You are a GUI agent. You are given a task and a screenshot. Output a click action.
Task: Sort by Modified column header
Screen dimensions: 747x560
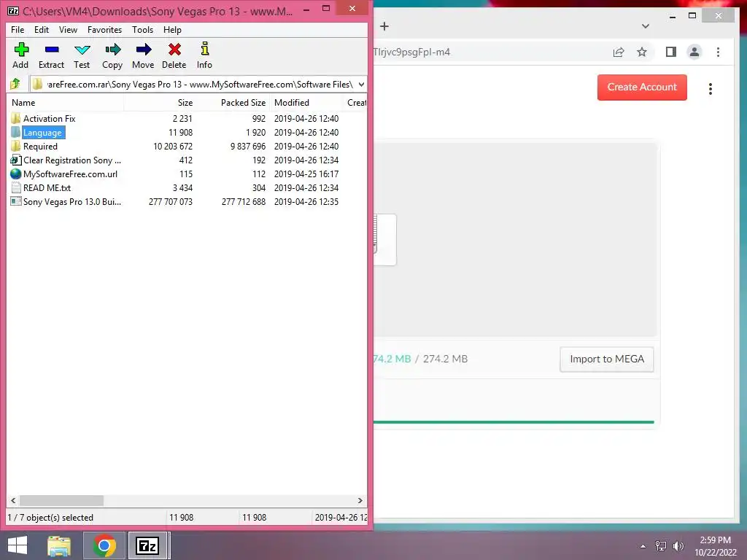click(x=306, y=102)
